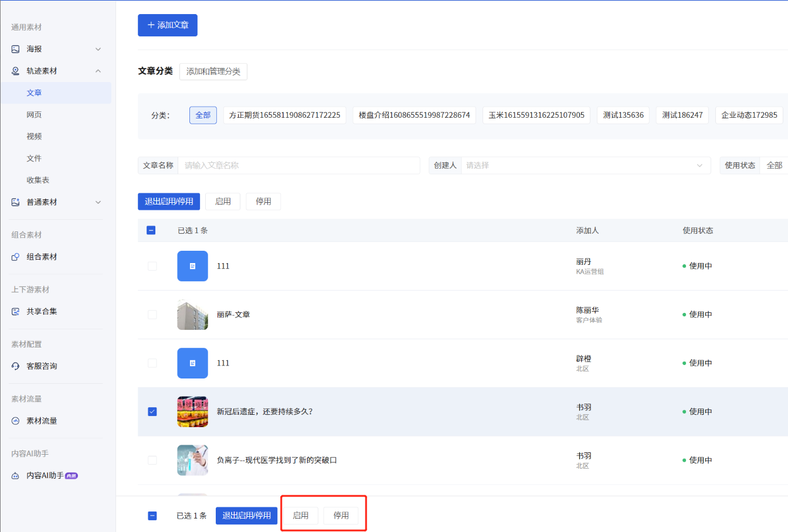Click the 共享合集 icon in sidebar
This screenshot has width=788, height=532.
tap(16, 311)
